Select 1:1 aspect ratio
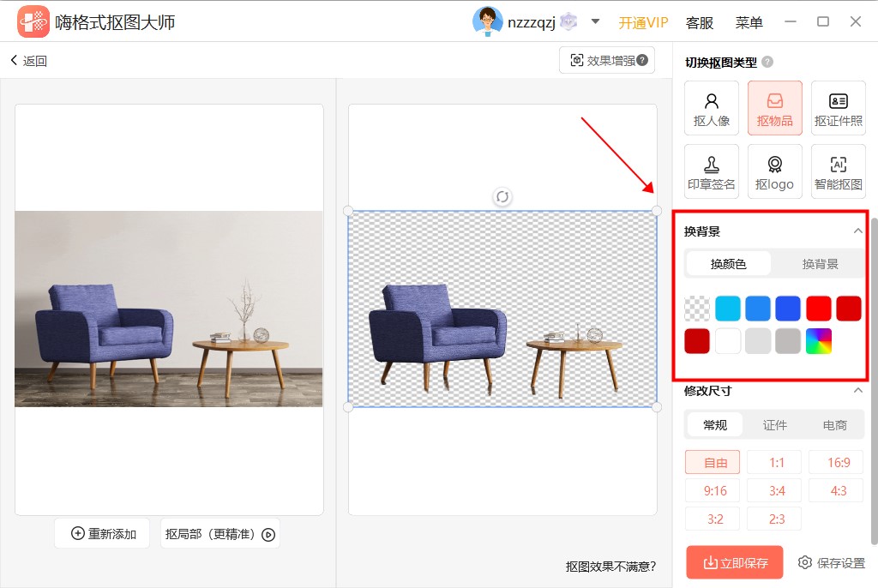This screenshot has height=588, width=878. pyautogui.click(x=774, y=462)
